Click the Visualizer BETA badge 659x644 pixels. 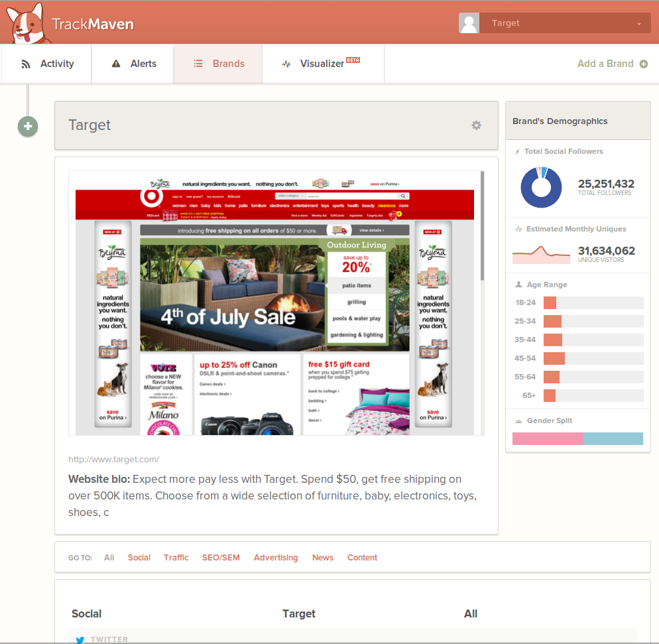pyautogui.click(x=353, y=60)
